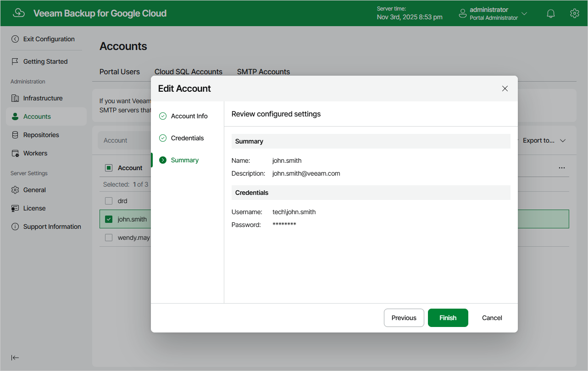This screenshot has height=371, width=588.
Task: Switch to SMTP Accounts tab
Action: point(264,72)
